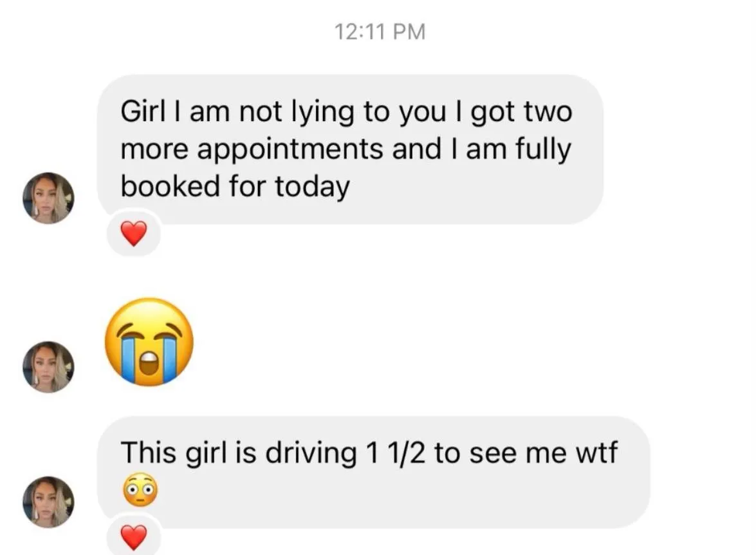756x555 pixels.
Task: Select the 'This girl is driving' message bubble
Action: [374, 472]
